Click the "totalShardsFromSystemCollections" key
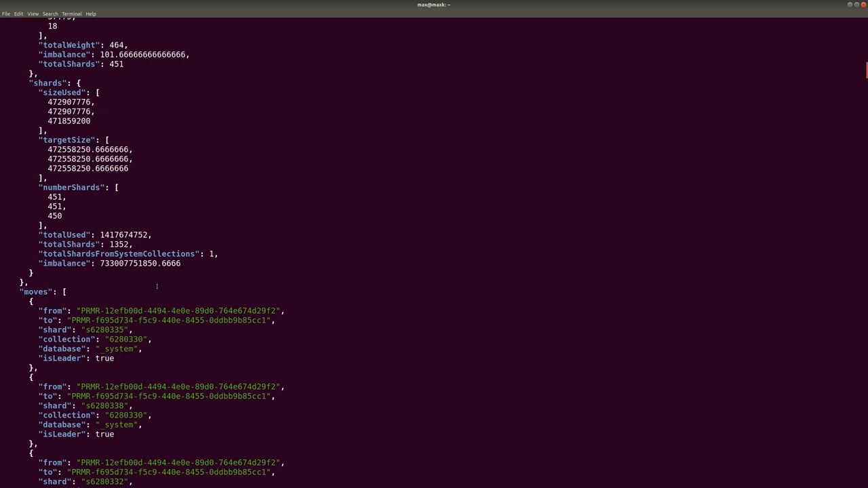Image resolution: width=868 pixels, height=488 pixels. (119, 254)
